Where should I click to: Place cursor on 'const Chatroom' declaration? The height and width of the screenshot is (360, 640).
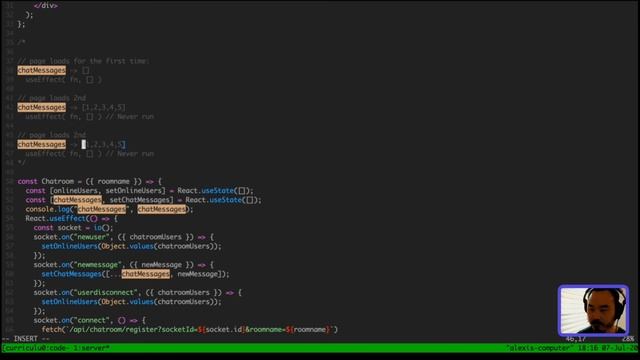tap(46, 181)
